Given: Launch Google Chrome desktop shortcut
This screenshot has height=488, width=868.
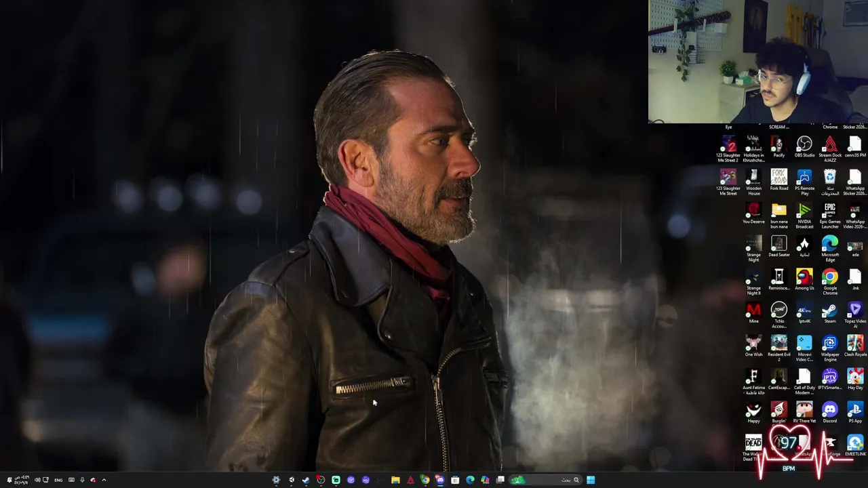Looking at the screenshot, I should point(830,282).
